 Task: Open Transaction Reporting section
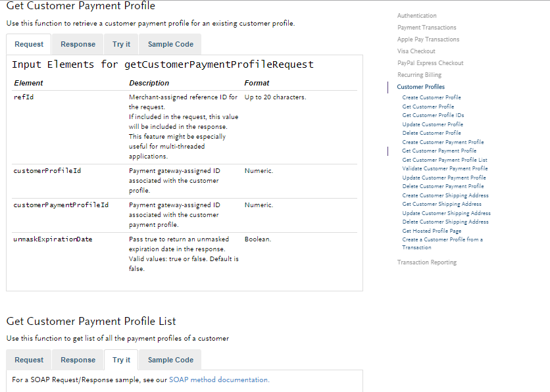pos(426,262)
